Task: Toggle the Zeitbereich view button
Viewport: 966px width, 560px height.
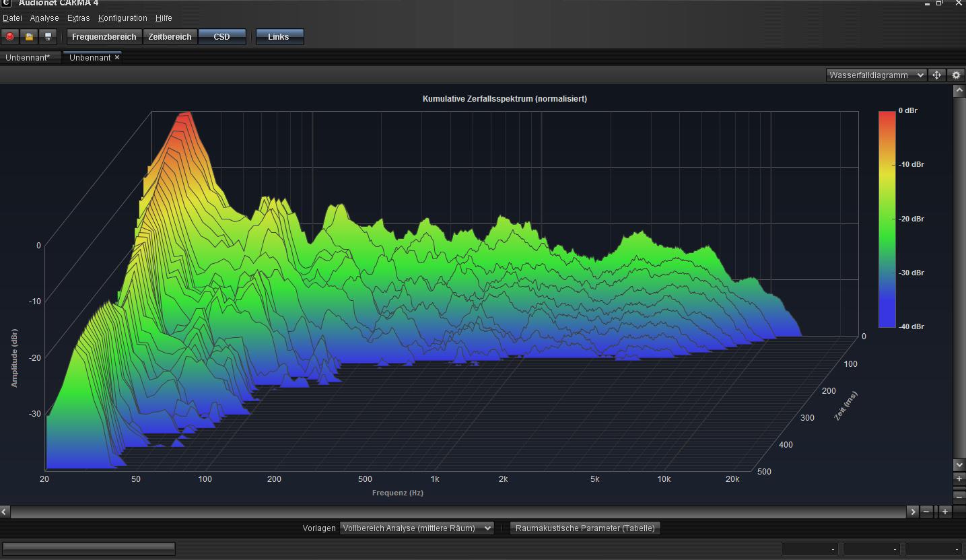Action: click(170, 37)
